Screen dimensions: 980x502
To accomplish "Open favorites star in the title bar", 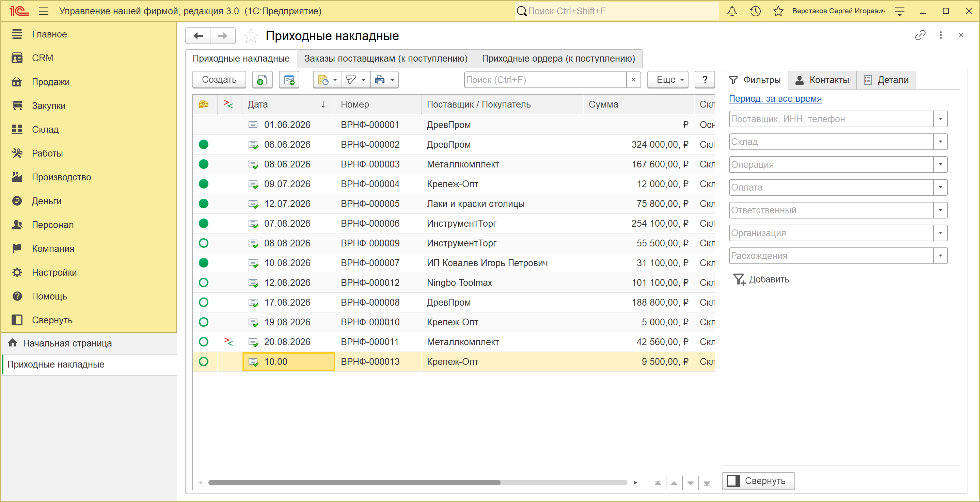I will pos(778,11).
